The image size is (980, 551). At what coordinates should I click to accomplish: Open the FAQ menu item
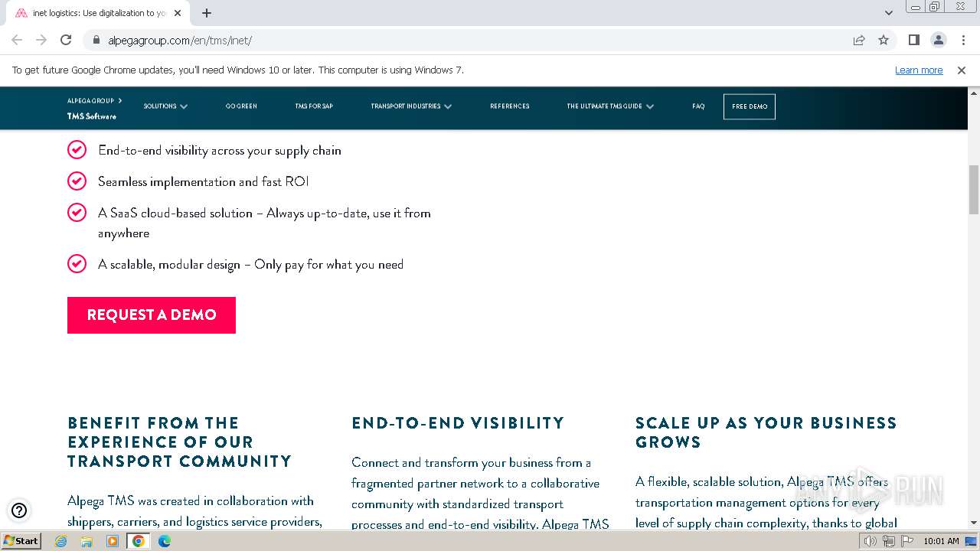tap(698, 106)
